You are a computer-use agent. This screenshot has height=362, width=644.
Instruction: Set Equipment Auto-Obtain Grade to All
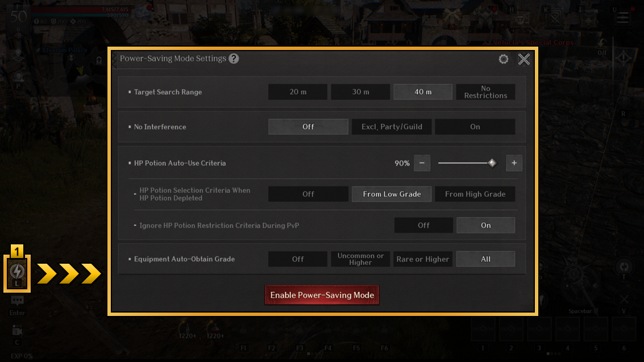point(485,259)
